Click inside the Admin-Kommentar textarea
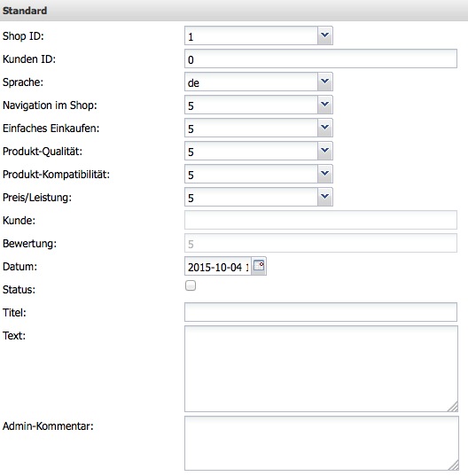The height and width of the screenshot is (476, 468). pyautogui.click(x=322, y=443)
